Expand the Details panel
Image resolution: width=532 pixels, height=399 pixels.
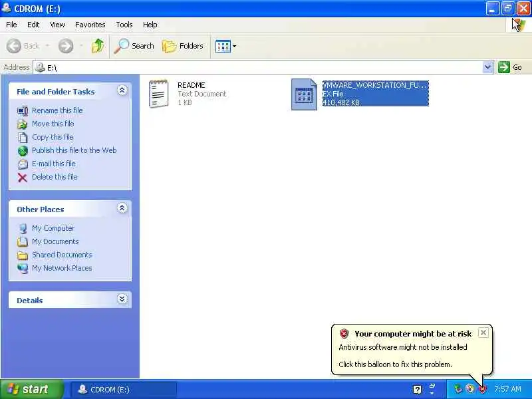122,299
